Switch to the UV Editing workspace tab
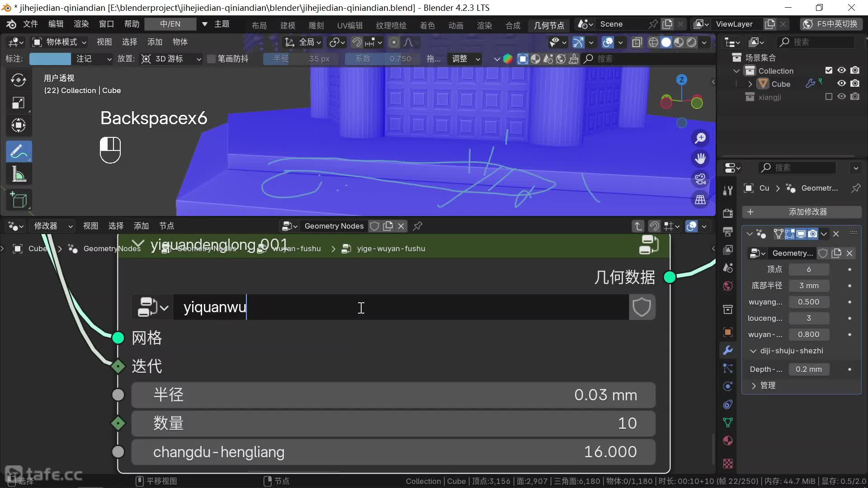868x488 pixels. [x=349, y=25]
